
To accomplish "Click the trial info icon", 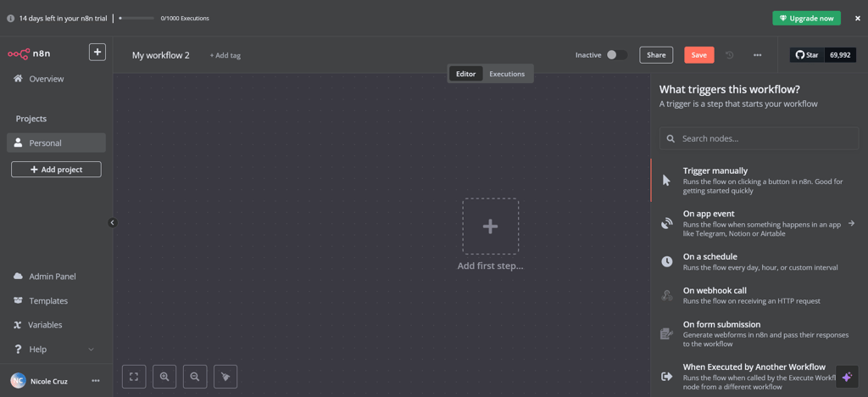I will click(10, 19).
